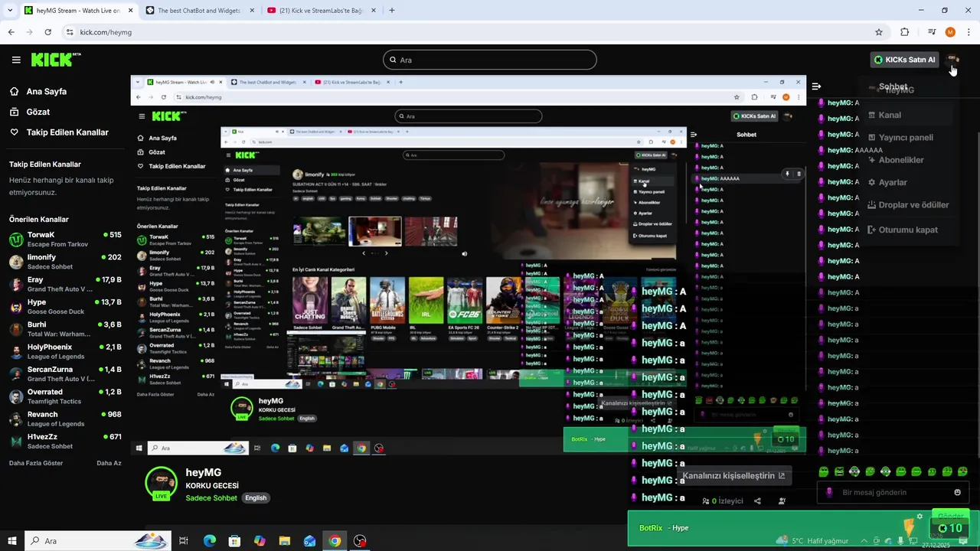Click Daha Az in sidebar
This screenshot has height=551, width=980.
pos(109,463)
